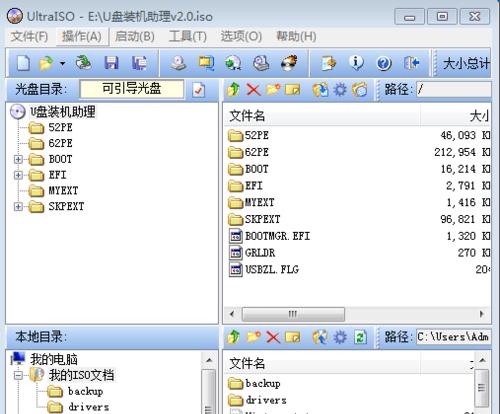Save the ISO using the floppy icon
500x414 pixels.
point(111,63)
